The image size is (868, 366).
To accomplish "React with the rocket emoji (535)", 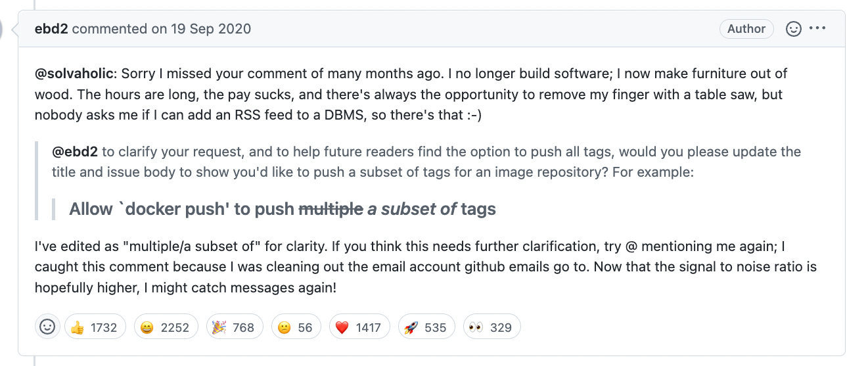I will tap(425, 327).
